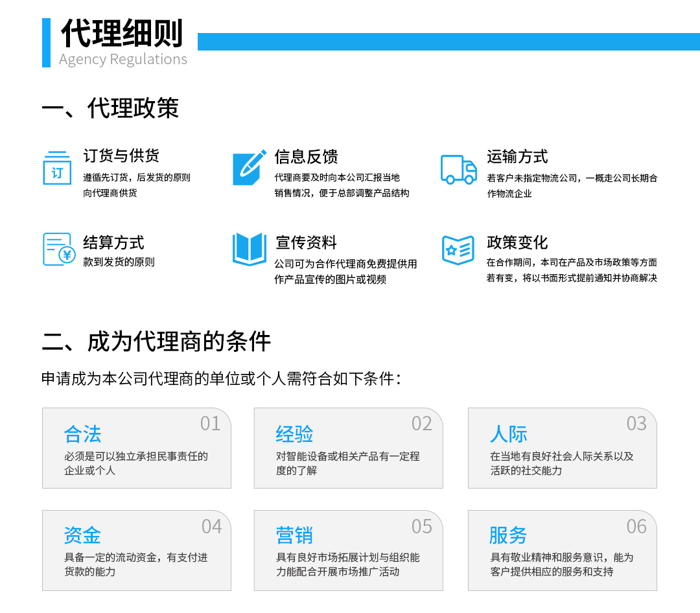The image size is (700, 613).
Task: Select the 合法 condition card
Action: point(136,448)
